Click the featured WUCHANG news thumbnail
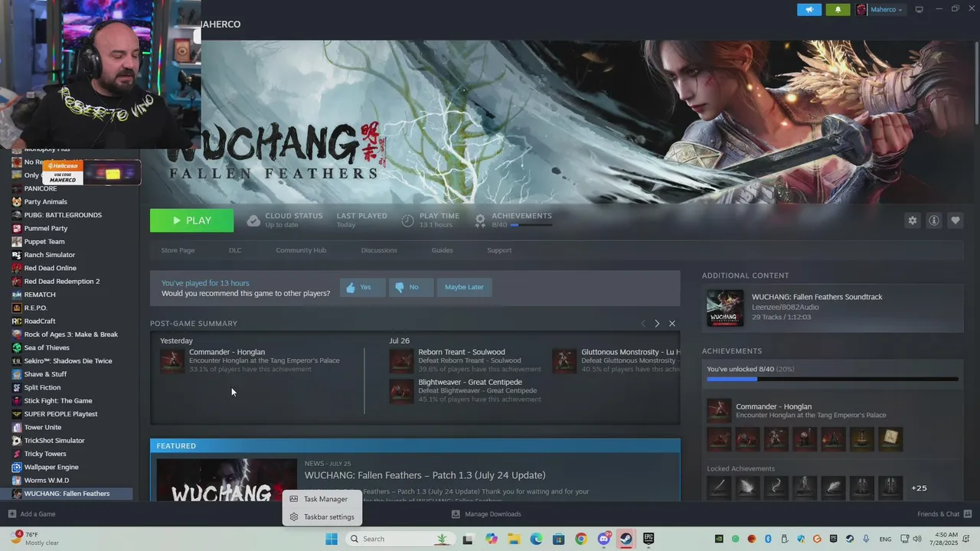The width and height of the screenshot is (980, 551). coord(227,480)
